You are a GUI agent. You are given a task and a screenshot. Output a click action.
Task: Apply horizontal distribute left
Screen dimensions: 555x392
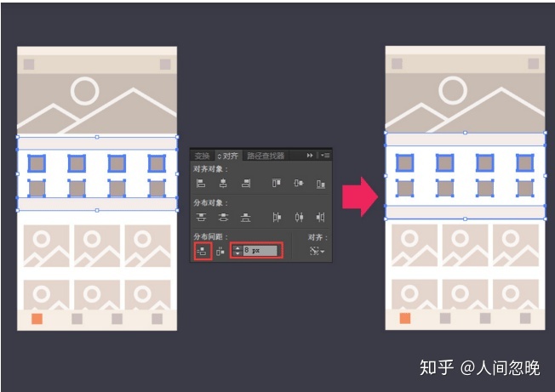277,217
